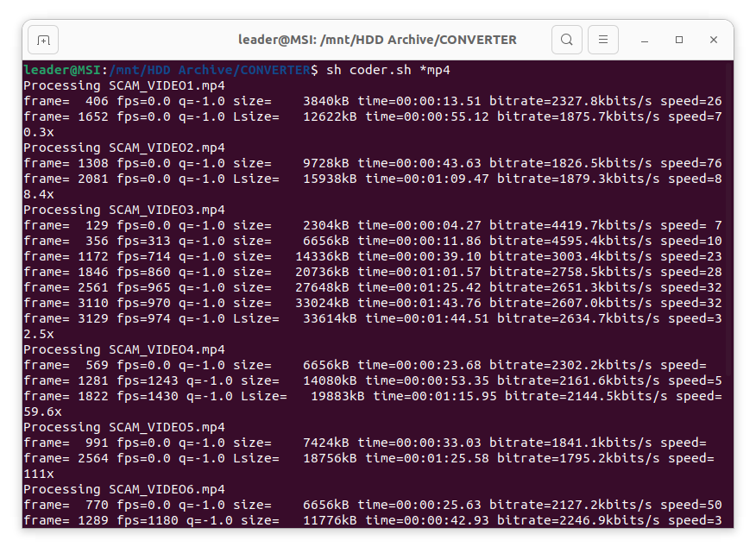Click the text 'fps=1430'

[x=148, y=396]
